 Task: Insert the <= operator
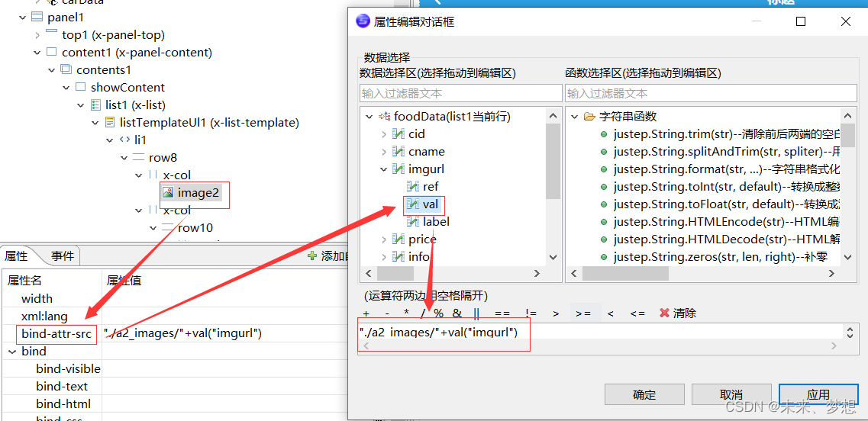tap(637, 313)
